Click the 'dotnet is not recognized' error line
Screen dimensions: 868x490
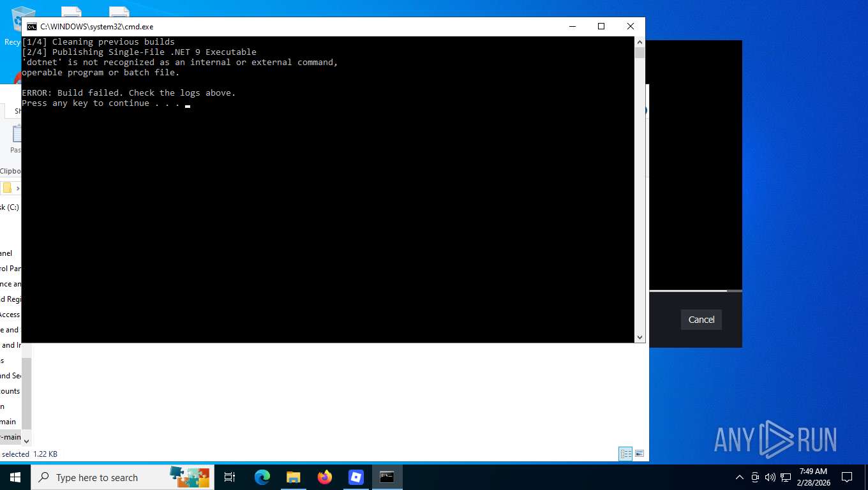point(180,63)
